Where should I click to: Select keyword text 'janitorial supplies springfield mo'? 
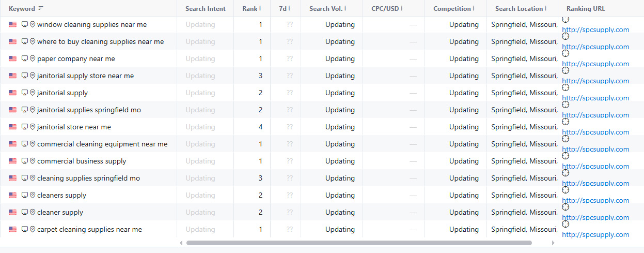[x=89, y=110]
